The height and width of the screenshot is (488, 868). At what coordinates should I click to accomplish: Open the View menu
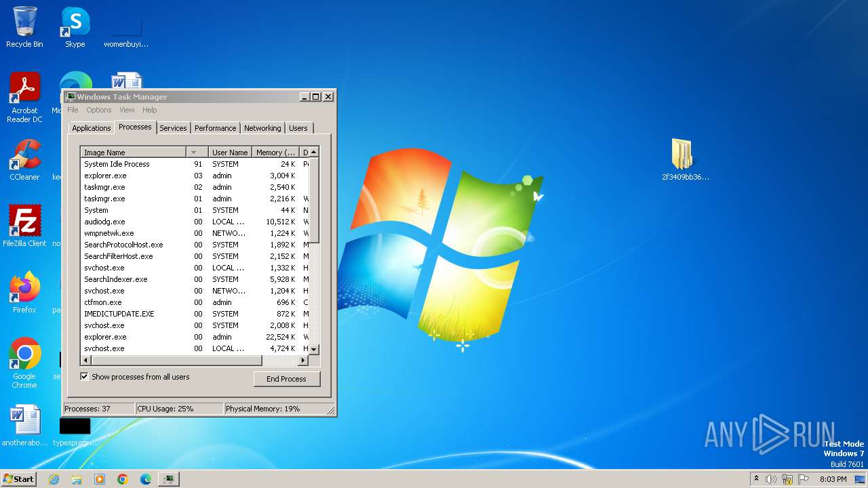tap(127, 110)
